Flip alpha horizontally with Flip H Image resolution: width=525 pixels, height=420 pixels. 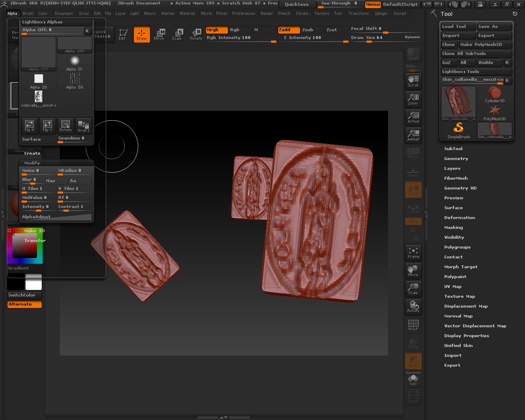[x=30, y=126]
